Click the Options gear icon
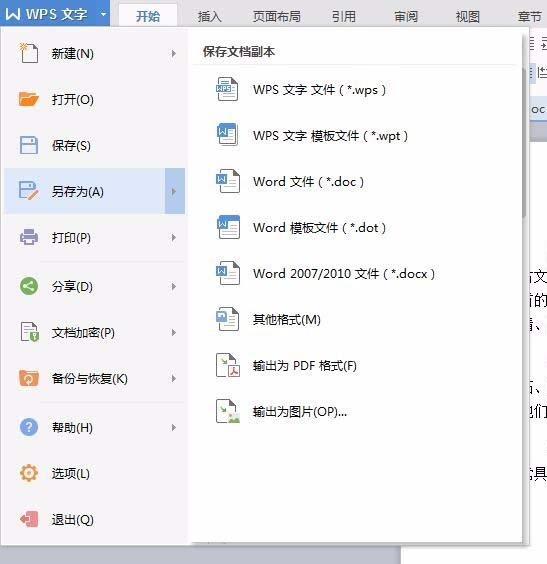The image size is (547, 564). pyautogui.click(x=29, y=473)
